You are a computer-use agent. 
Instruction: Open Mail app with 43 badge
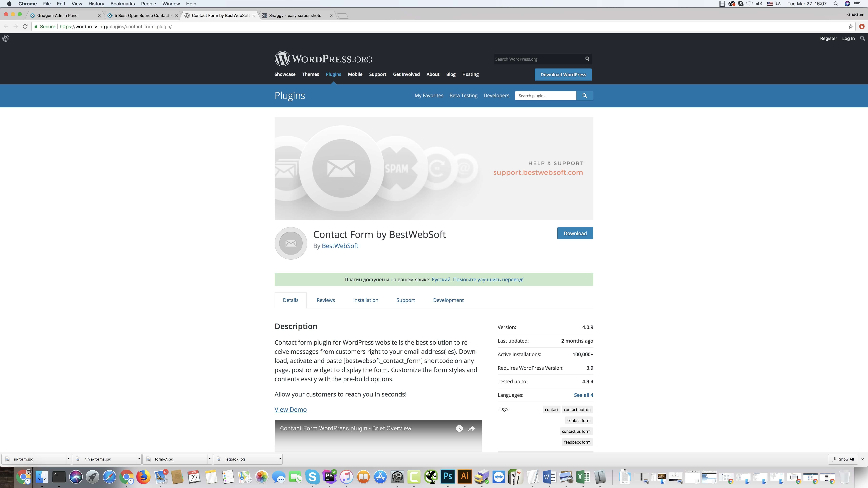pyautogui.click(x=161, y=477)
